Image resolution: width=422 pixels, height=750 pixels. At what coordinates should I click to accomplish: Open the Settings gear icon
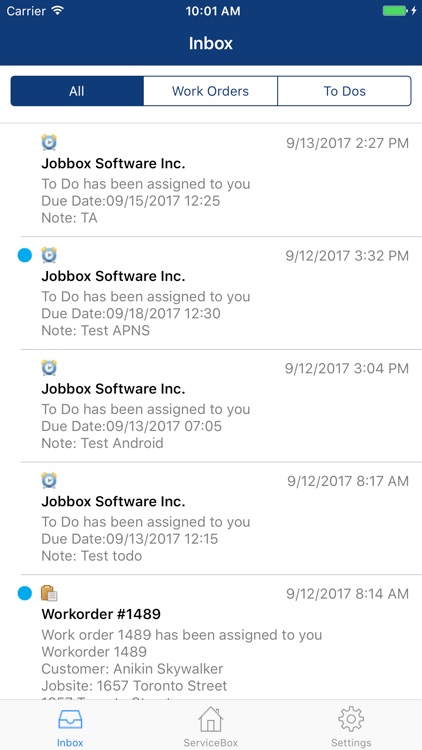(x=351, y=719)
